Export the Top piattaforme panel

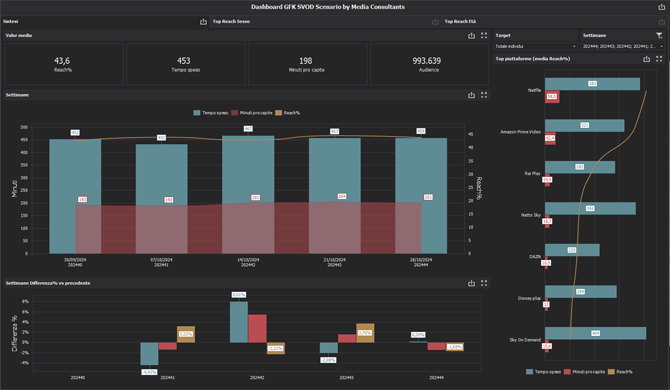(646, 59)
